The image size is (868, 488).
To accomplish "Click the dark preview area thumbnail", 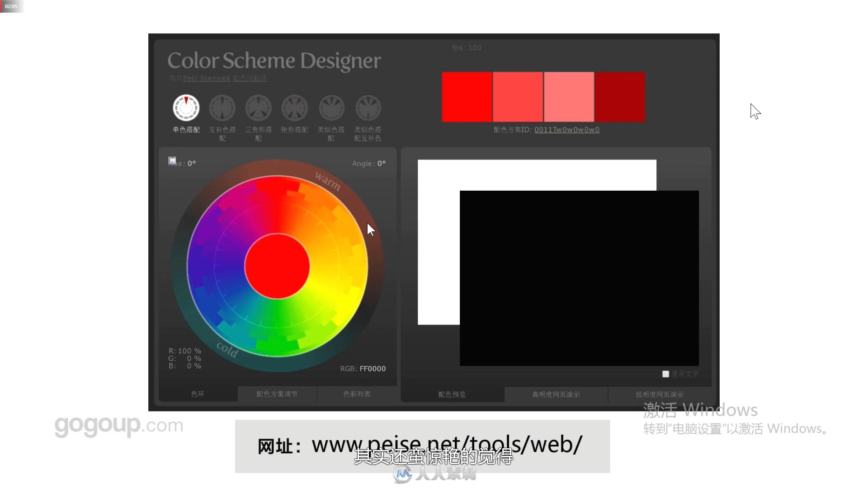I will [578, 278].
